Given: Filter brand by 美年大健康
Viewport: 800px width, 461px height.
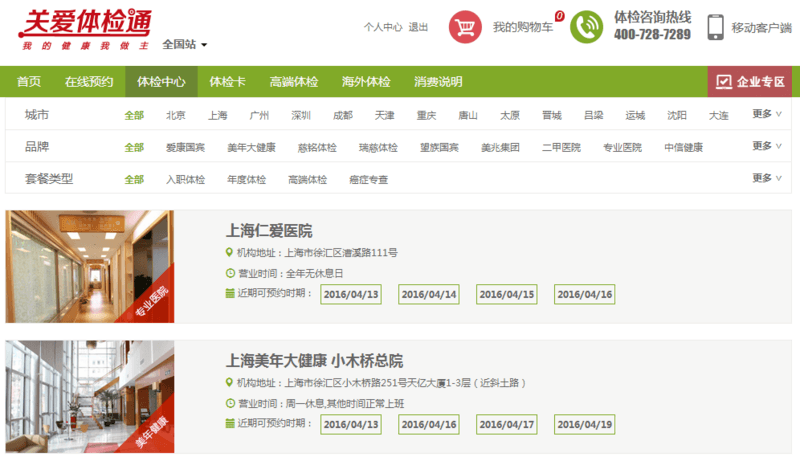Looking at the screenshot, I should 252,147.
